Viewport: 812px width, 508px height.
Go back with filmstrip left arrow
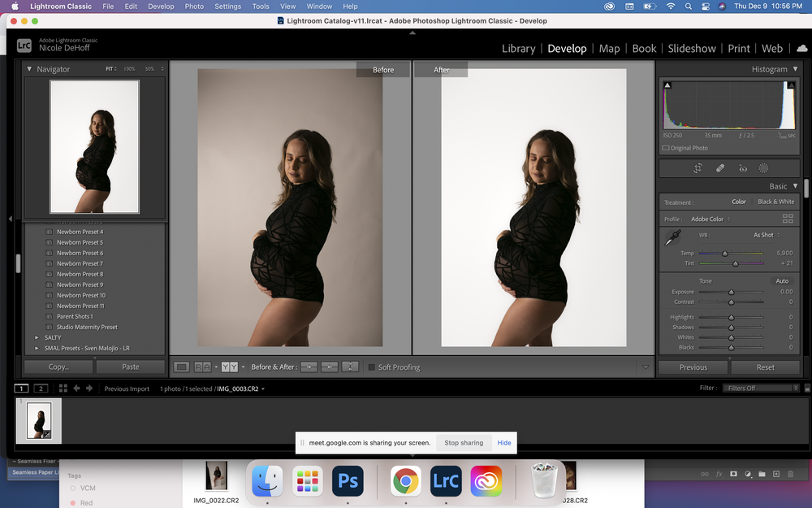tap(76, 389)
